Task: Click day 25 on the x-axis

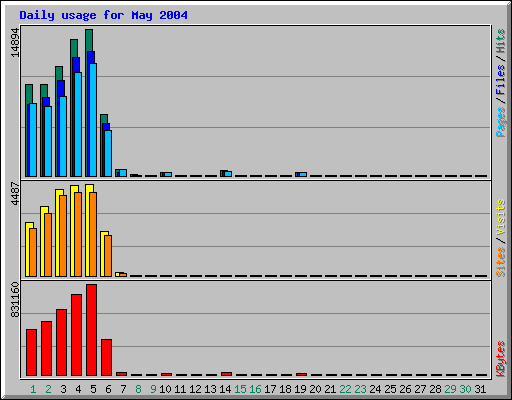Action: point(390,389)
